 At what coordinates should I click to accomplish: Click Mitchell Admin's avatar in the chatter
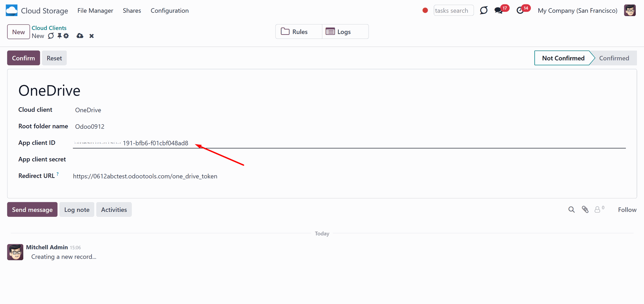tap(15, 252)
